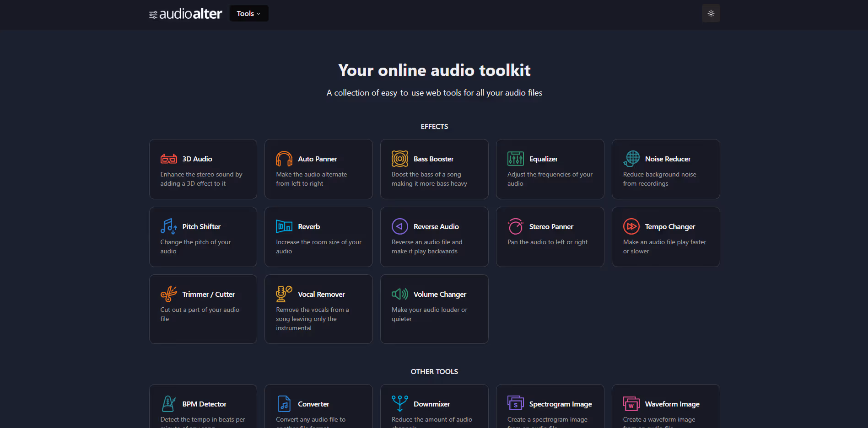Click the Tempo Changer fast-forward icon
This screenshot has height=428, width=868.
[x=631, y=226]
